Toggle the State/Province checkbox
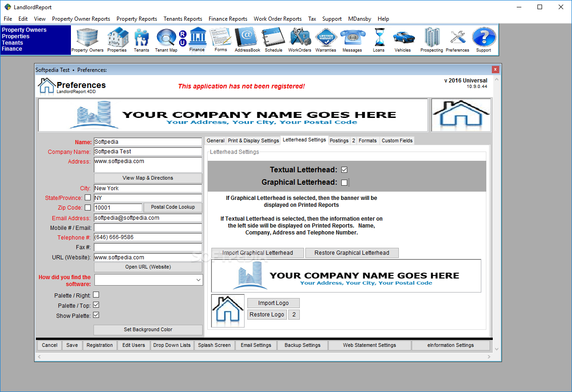This screenshot has height=392, width=572. (88, 198)
